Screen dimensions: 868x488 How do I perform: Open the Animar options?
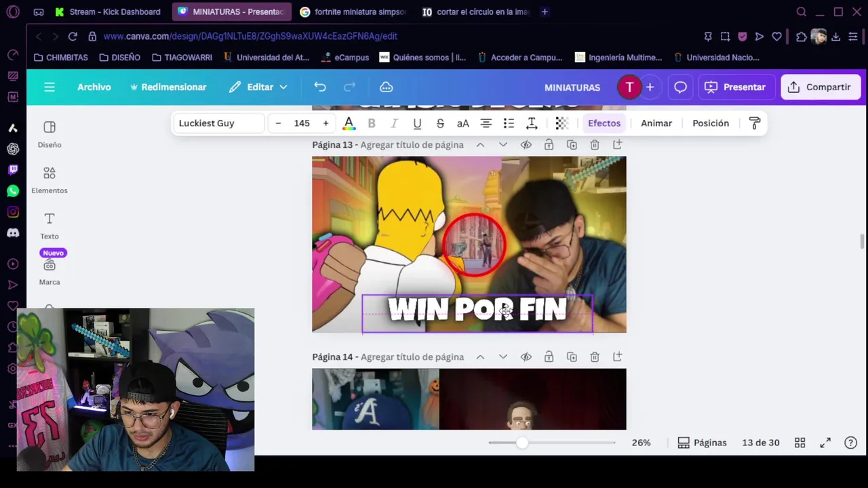pos(656,123)
